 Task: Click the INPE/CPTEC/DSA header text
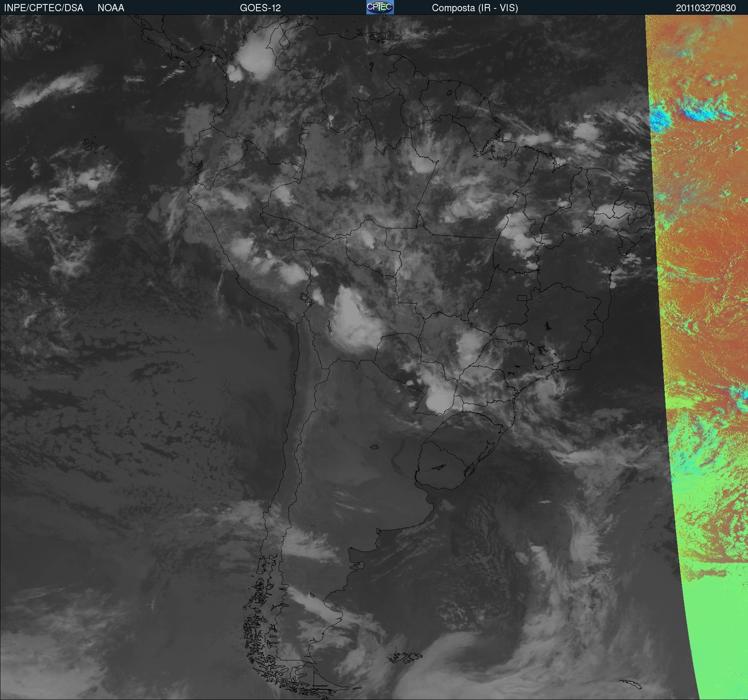(x=44, y=8)
